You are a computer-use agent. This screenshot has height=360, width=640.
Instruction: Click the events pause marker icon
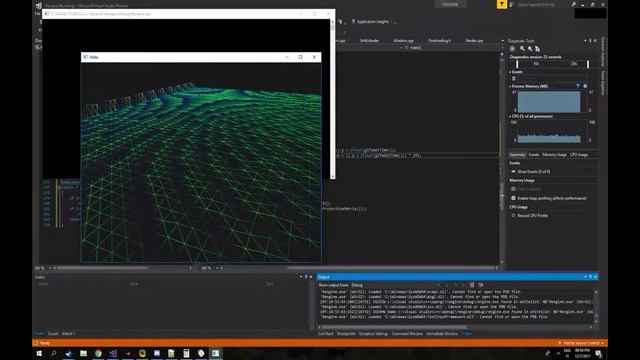514,79
